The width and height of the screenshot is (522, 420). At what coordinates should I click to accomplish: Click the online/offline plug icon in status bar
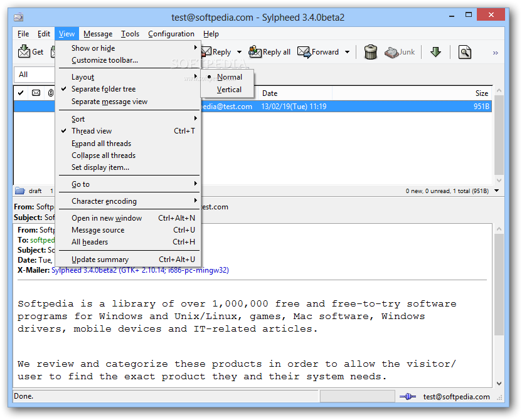point(407,396)
